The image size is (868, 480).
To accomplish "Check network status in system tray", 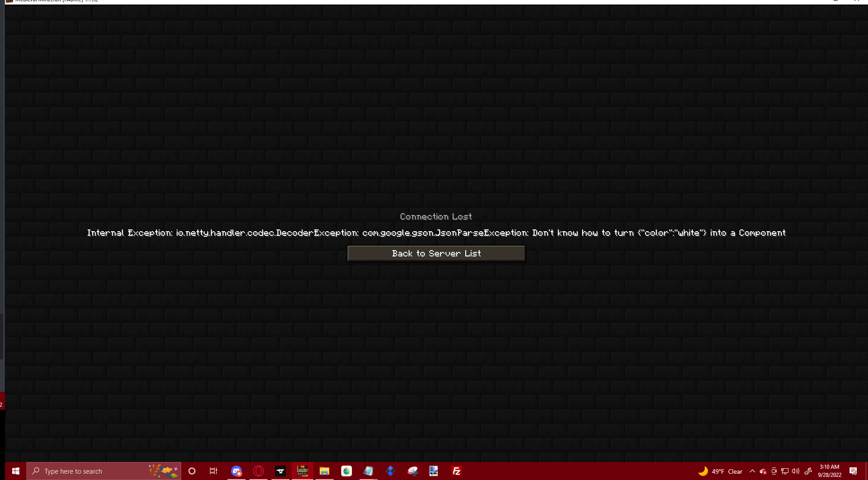I will [784, 471].
